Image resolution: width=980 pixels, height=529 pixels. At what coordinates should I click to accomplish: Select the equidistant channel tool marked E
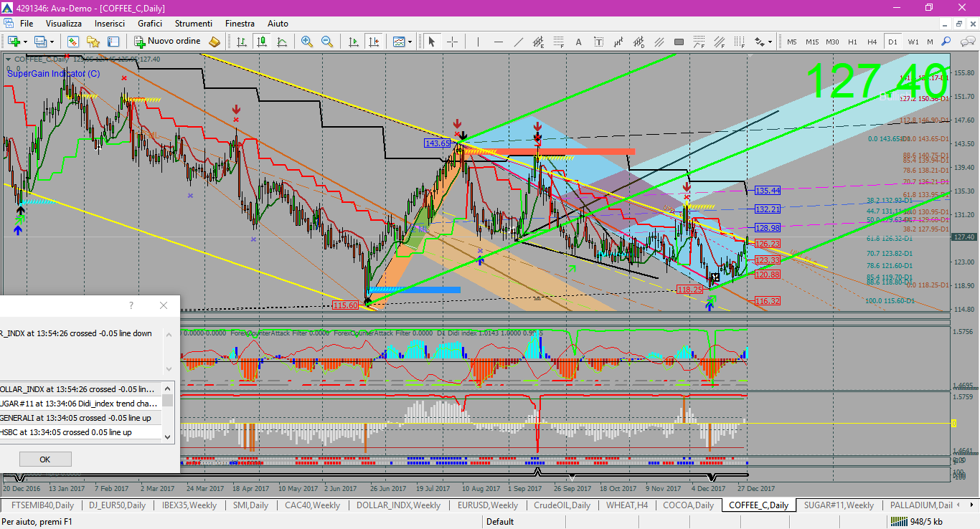[x=538, y=42]
